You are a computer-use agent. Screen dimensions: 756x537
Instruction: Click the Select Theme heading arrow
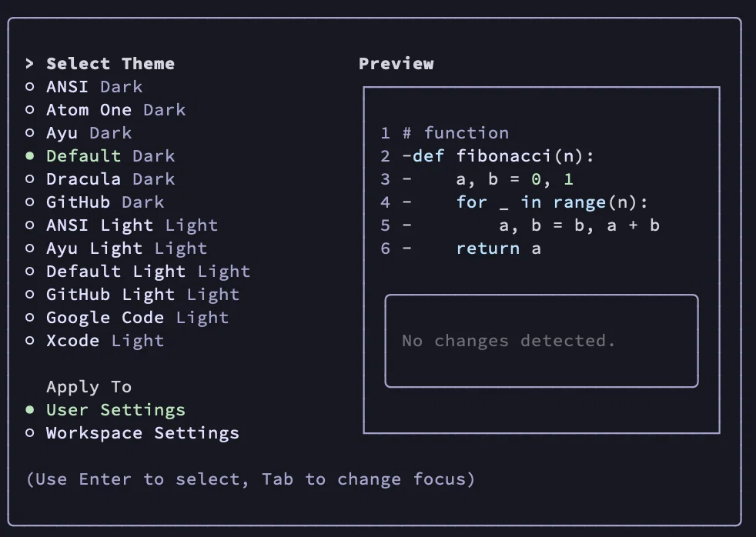coord(30,64)
